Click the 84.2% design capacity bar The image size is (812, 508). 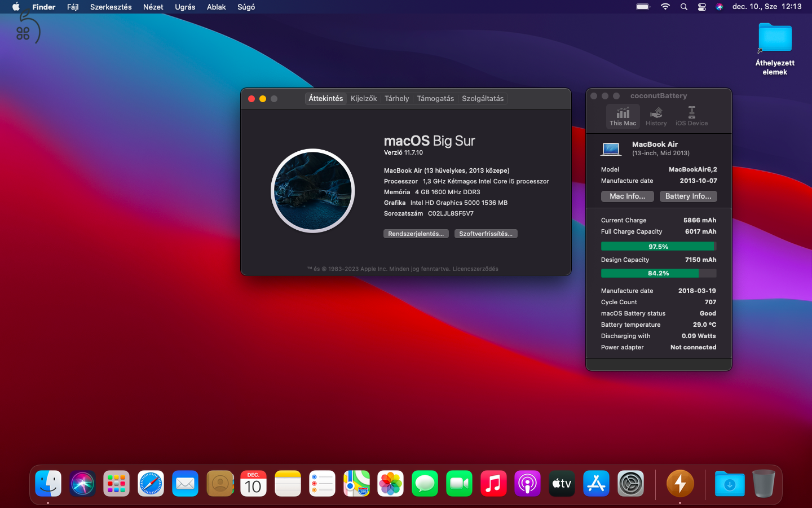coord(658,273)
